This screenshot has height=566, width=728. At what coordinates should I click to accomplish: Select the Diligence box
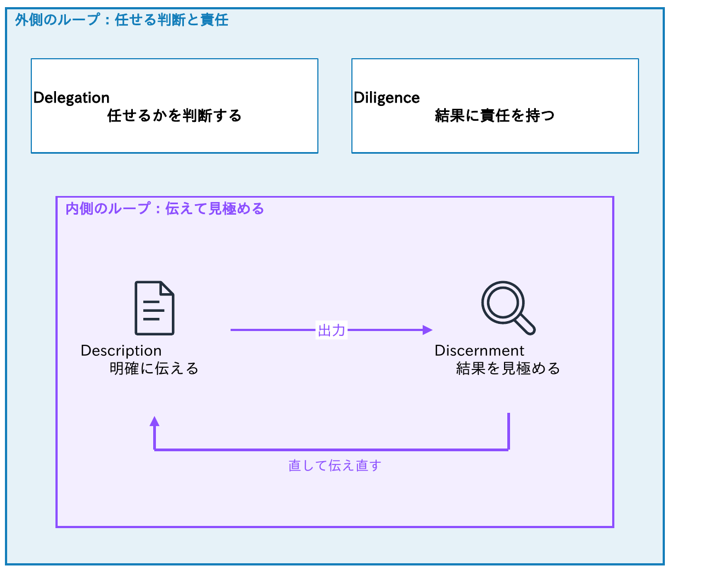click(x=495, y=106)
